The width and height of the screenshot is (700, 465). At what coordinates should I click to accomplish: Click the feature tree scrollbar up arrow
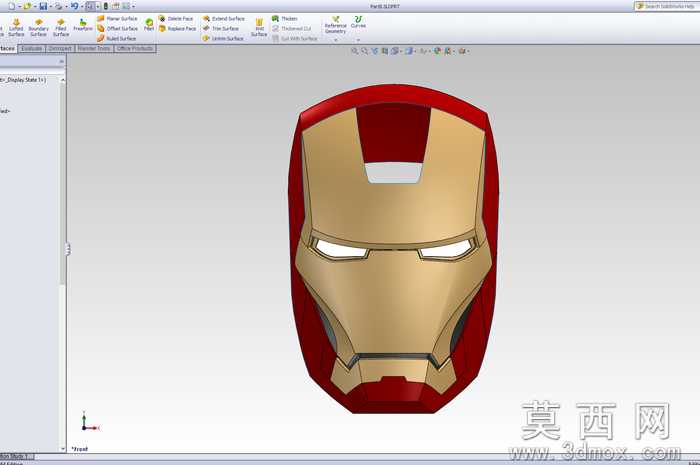tap(62, 79)
